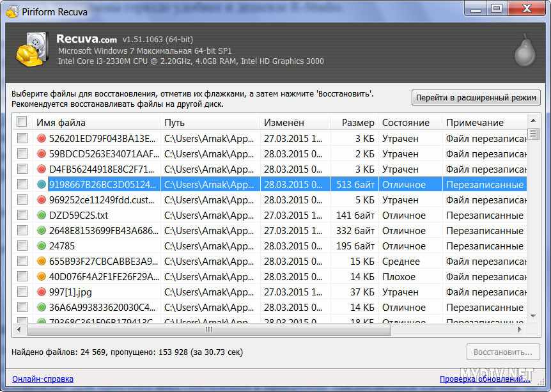Viewport: 551px width, 392px height.
Task: Open the Онлайн-справка link
Action: (43, 379)
